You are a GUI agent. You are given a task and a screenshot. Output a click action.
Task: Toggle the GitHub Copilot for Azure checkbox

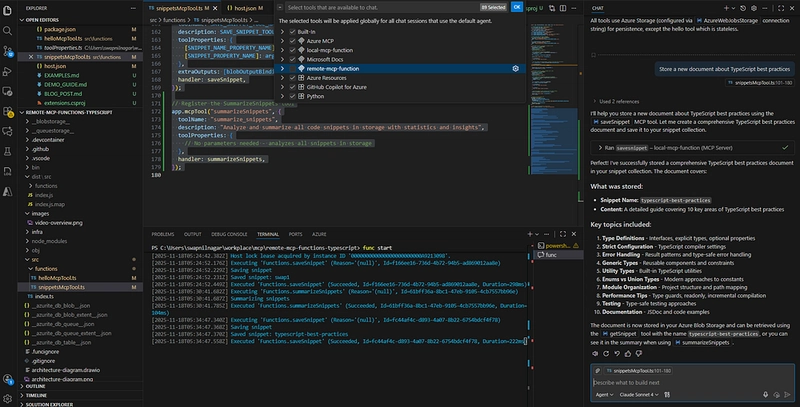[x=293, y=89]
